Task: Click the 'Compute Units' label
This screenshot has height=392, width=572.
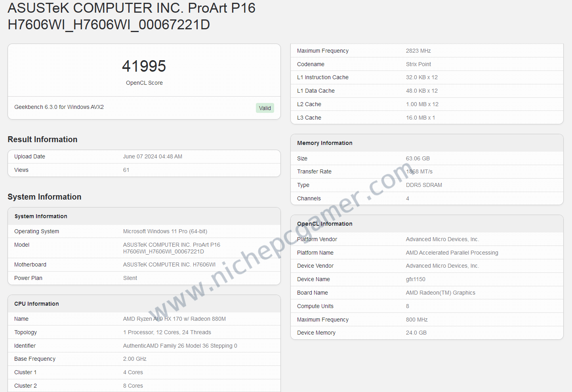Action: coord(315,306)
